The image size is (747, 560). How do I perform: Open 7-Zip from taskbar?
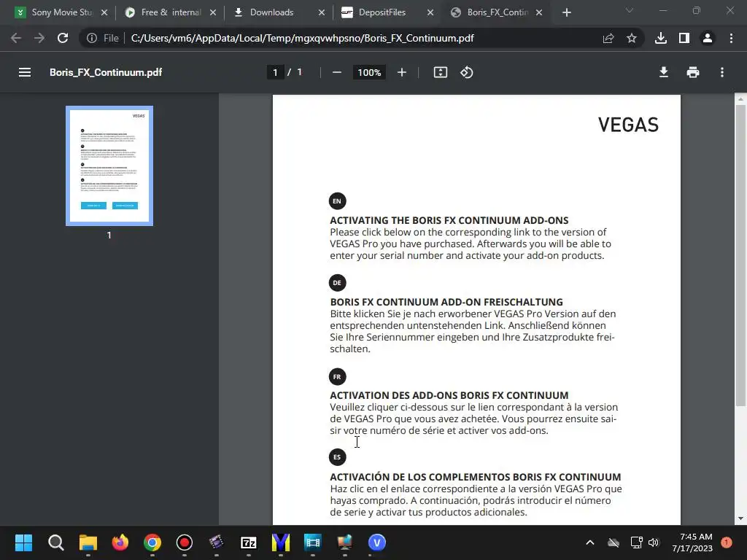[249, 542]
